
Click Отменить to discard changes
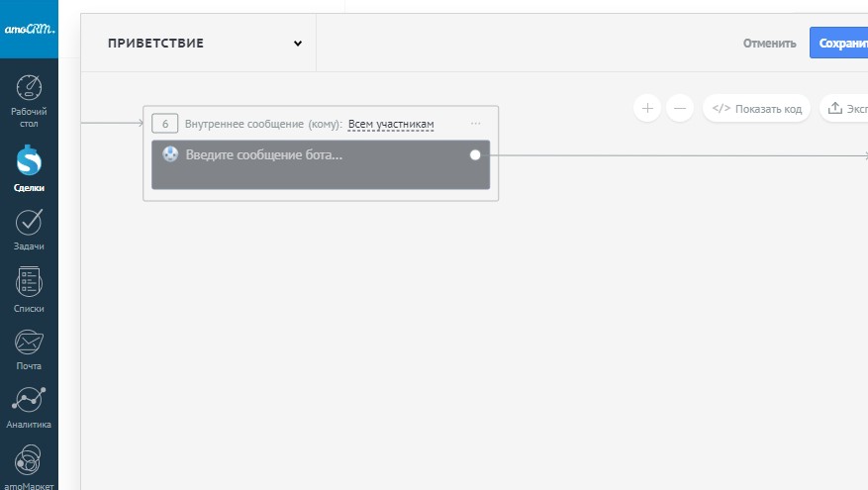coord(769,44)
